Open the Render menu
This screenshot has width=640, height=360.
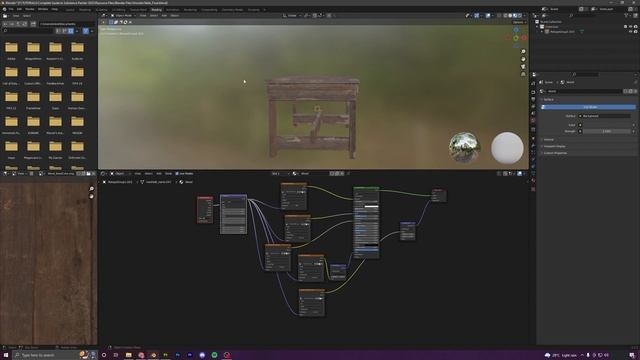click(x=30, y=9)
